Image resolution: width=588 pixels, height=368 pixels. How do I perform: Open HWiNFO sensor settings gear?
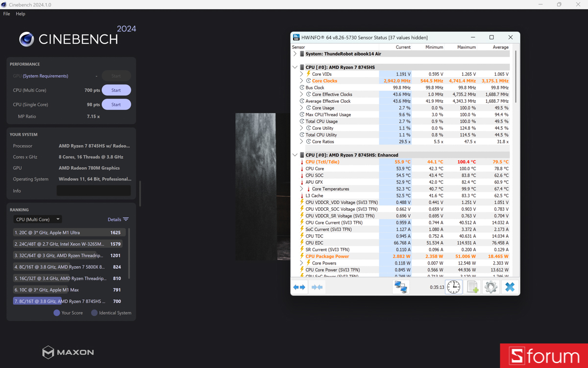[x=491, y=287]
